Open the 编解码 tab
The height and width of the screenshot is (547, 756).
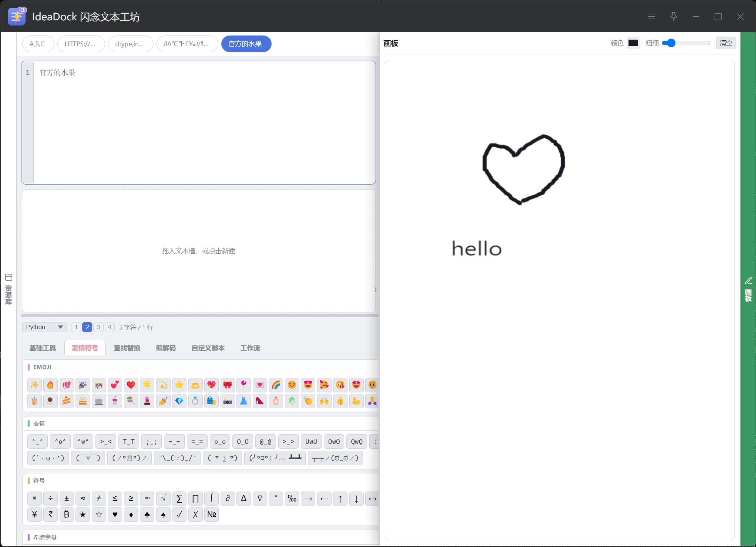[166, 348]
